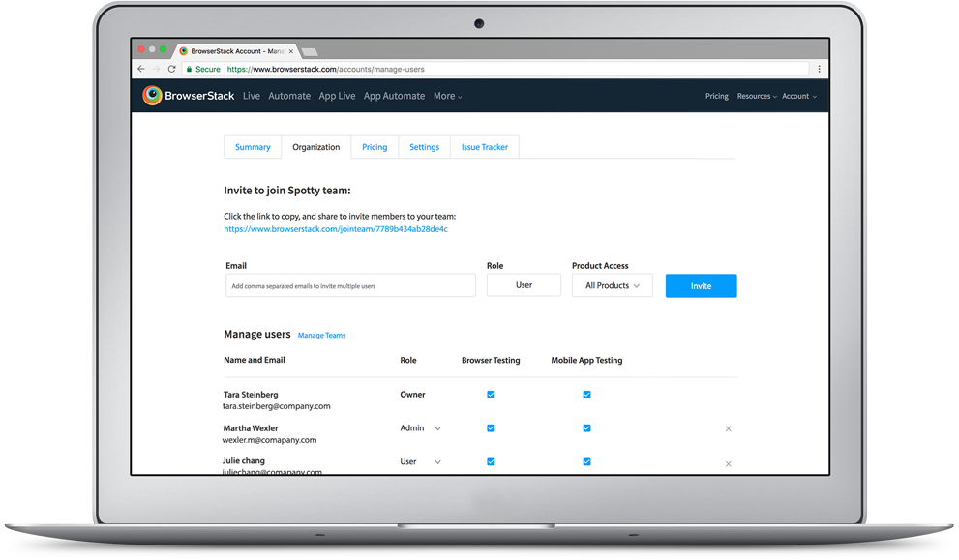Click the browser back arrow
This screenshot has height=560, width=959.
pyautogui.click(x=141, y=70)
